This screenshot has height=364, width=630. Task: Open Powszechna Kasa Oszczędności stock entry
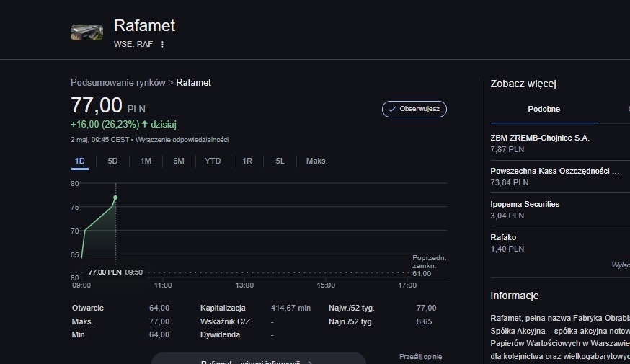tap(554, 171)
